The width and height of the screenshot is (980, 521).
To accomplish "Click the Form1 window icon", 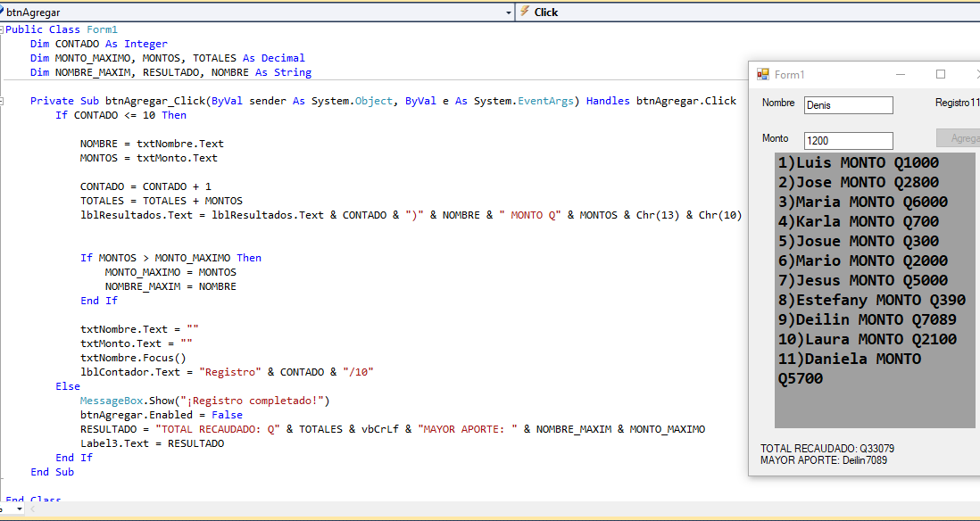I will (x=762, y=74).
